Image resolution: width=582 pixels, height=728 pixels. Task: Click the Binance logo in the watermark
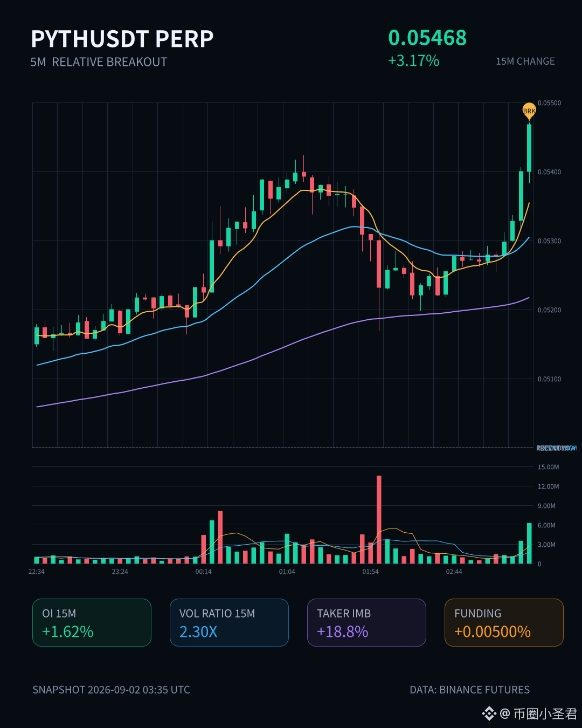pos(489,714)
